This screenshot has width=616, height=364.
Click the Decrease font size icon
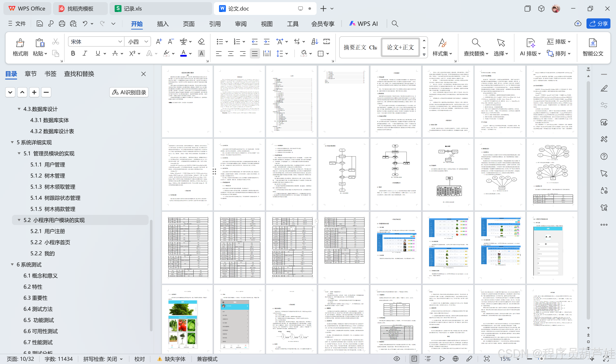point(171,41)
